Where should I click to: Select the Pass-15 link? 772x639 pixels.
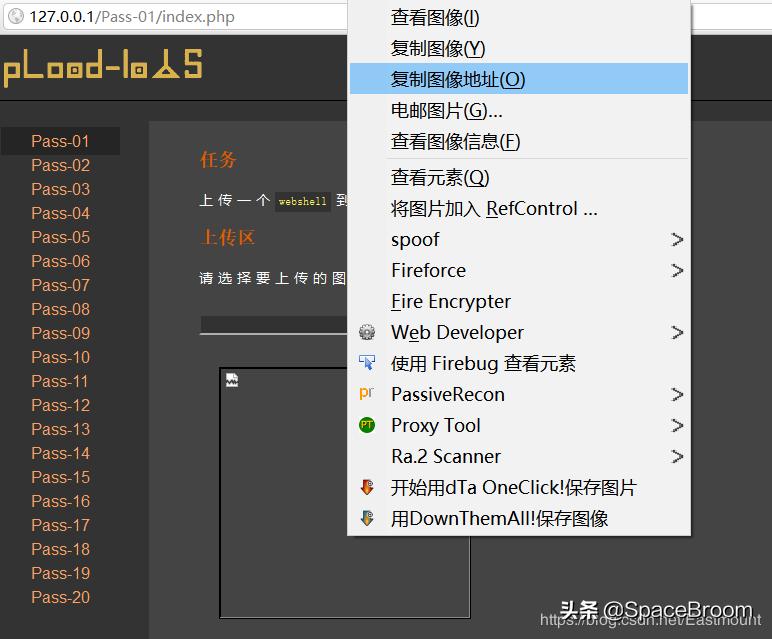(x=60, y=477)
